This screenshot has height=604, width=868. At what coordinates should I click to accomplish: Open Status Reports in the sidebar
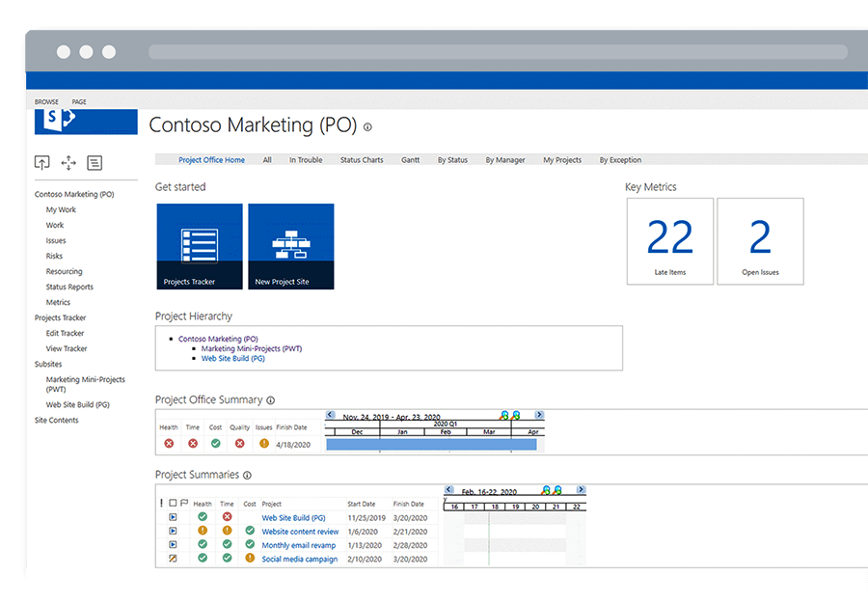tap(69, 287)
